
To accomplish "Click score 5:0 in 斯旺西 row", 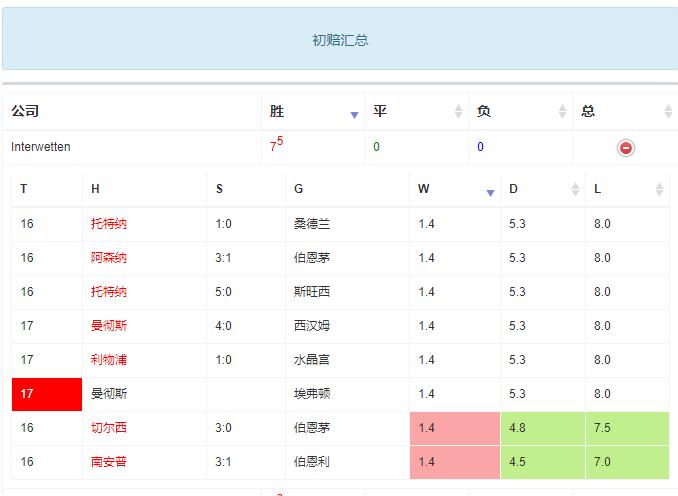I will 223,291.
